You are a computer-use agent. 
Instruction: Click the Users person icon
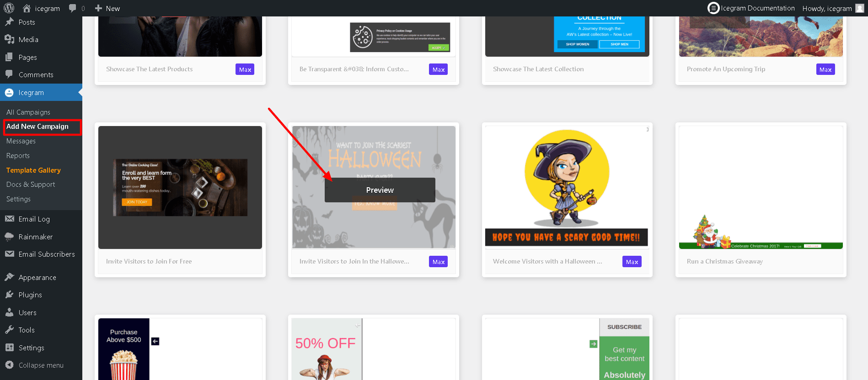coord(9,312)
